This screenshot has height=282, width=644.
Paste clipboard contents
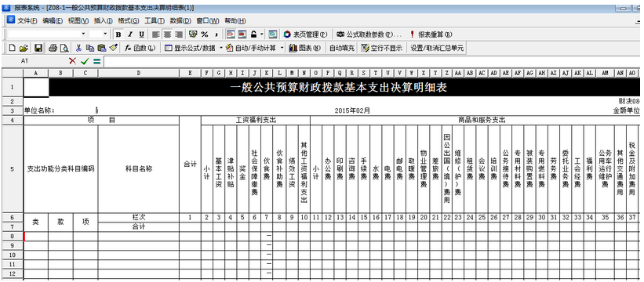click(x=102, y=49)
